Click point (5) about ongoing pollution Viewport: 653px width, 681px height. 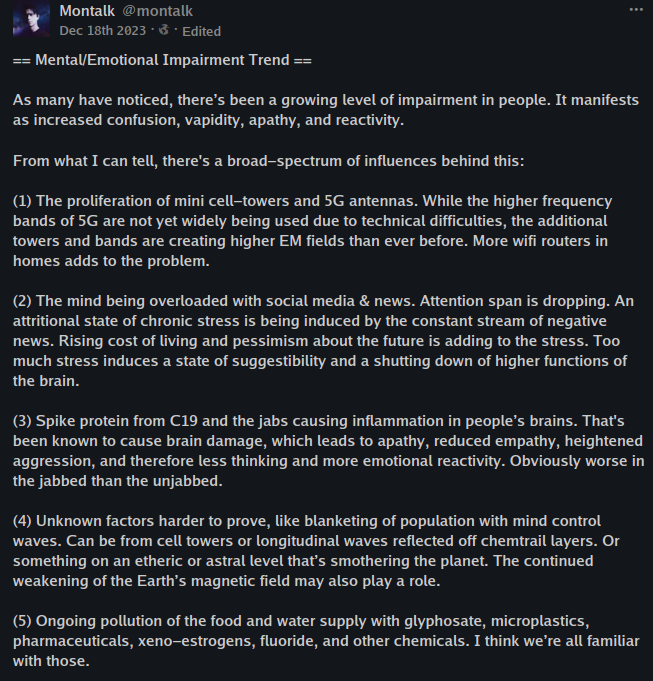(320, 638)
